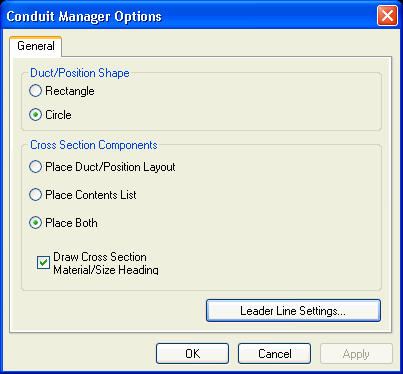Toggle Draw Cross Section Material/Size Heading checkbox
Viewport: 403px width, 374px height.
coord(43,263)
